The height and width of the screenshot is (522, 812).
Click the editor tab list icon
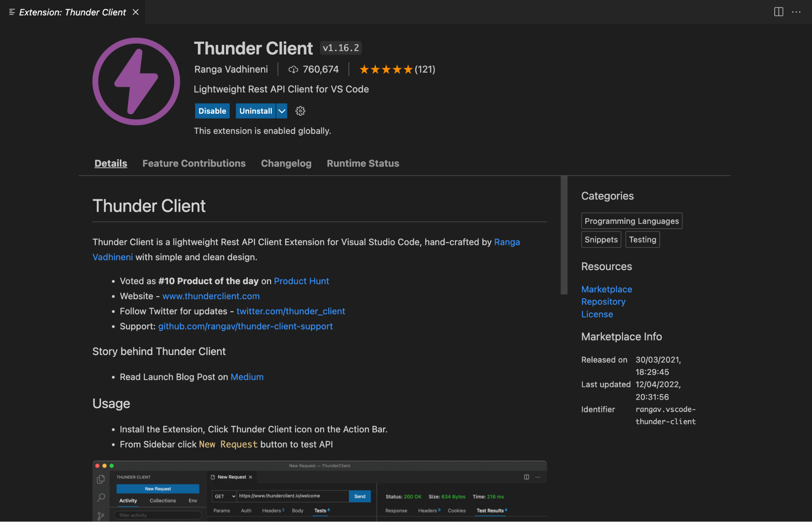coord(12,12)
